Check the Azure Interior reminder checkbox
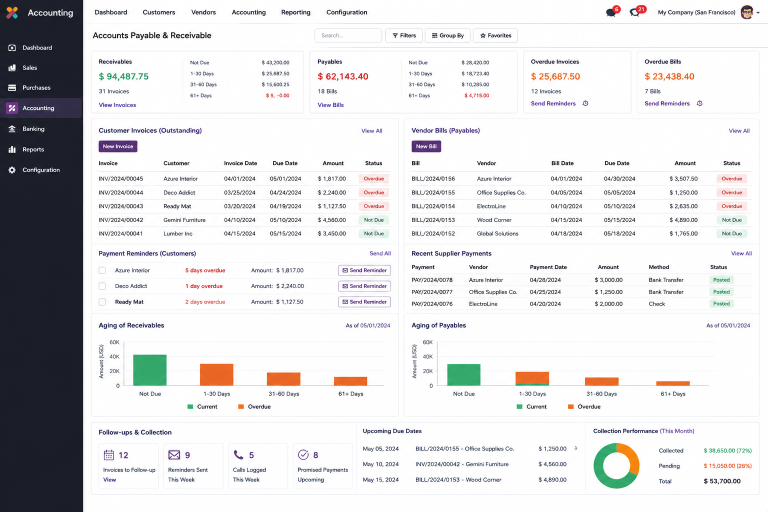Screen dimensions: 768x512 (x=102, y=270)
